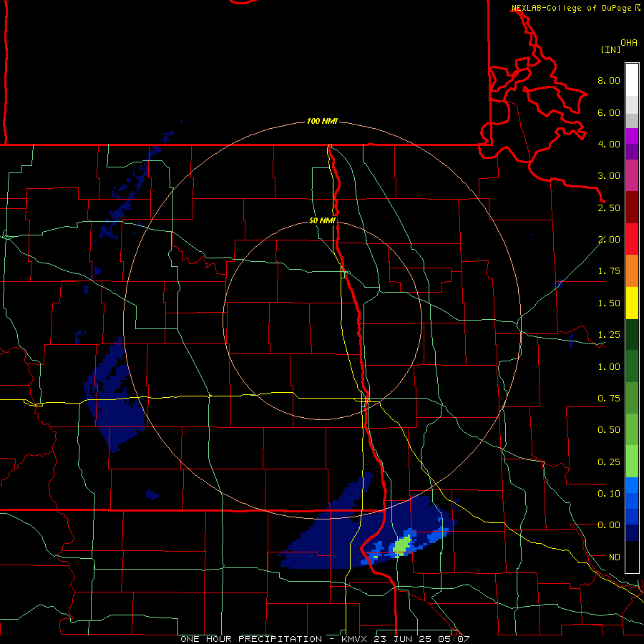This screenshot has width=644, height=644.
Task: Click the 8.00 legend value
Action: point(609,80)
